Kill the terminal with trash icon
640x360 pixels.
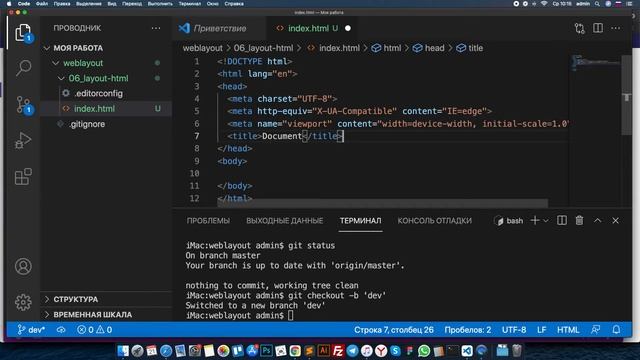(x=579, y=220)
